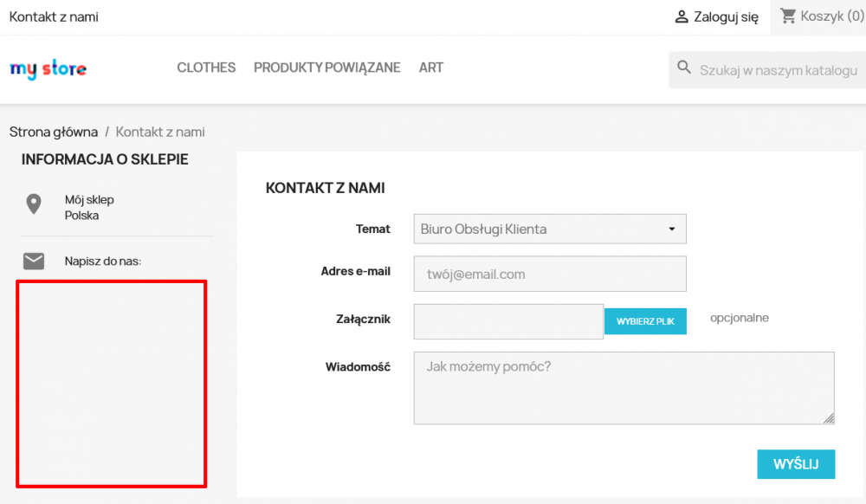The height and width of the screenshot is (504, 866).
Task: Click the user account icon next to Zaloguj się
Action: [x=681, y=15]
